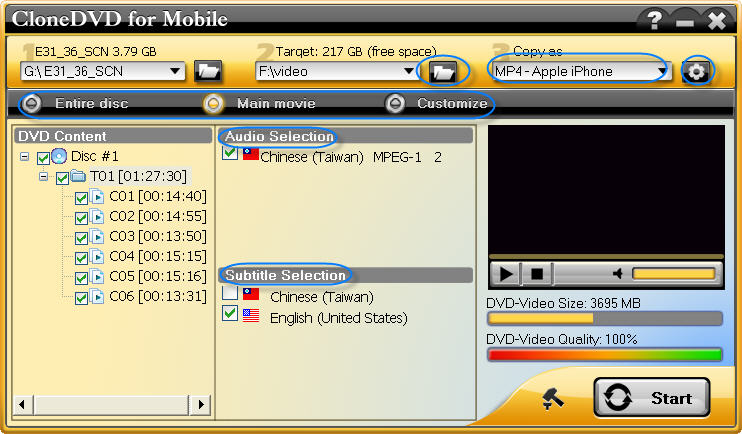This screenshot has width=742, height=434.
Task: Click the DVD Content horizontal scrollbar track
Action: [111, 405]
